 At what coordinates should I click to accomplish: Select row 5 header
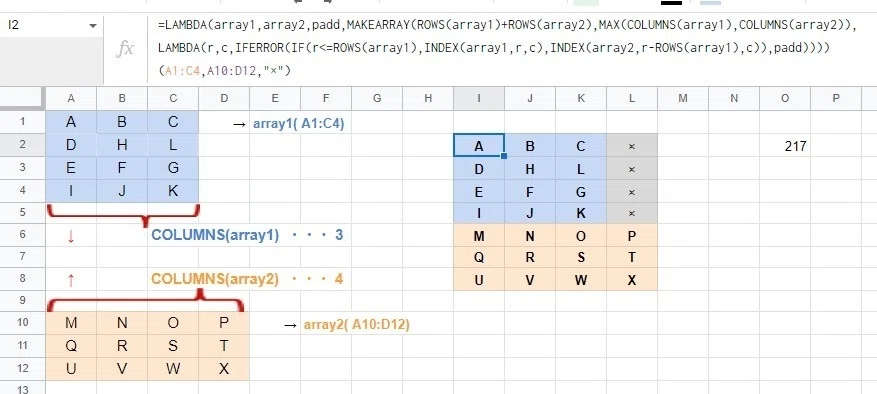coord(22,213)
